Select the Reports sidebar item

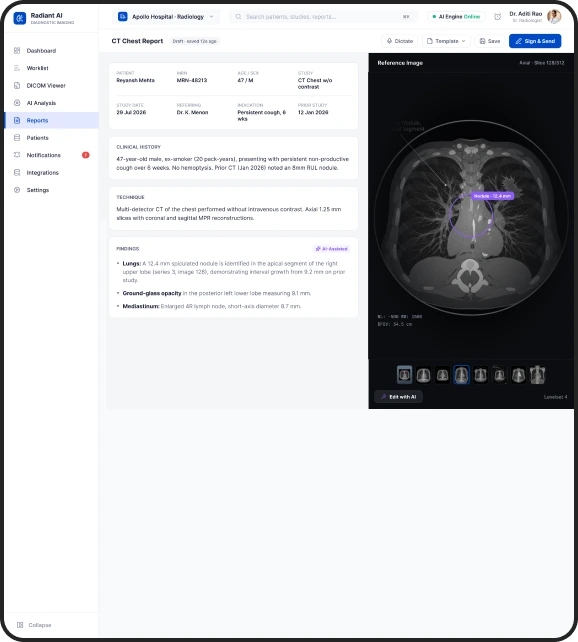[52, 120]
